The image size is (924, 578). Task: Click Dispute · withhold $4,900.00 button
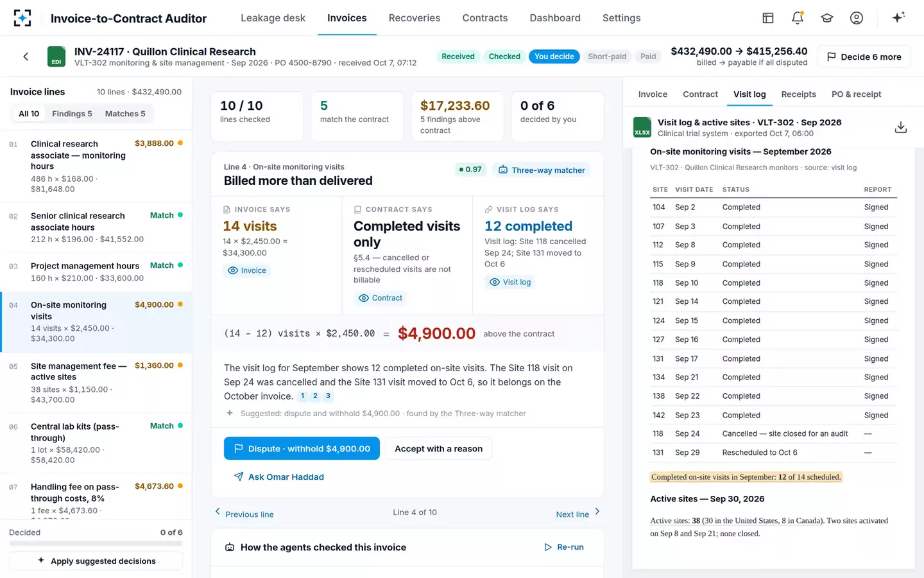coord(302,448)
